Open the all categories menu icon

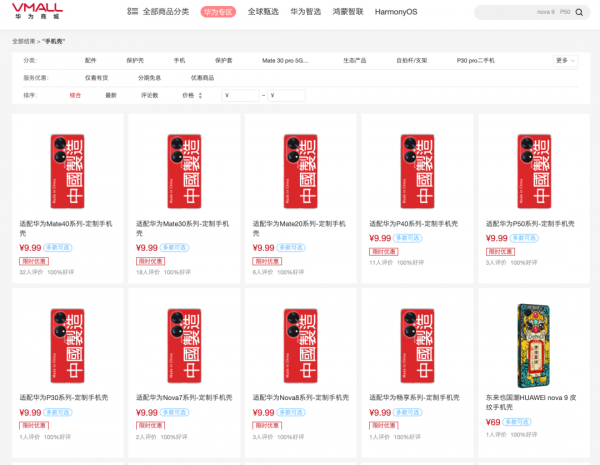point(132,11)
